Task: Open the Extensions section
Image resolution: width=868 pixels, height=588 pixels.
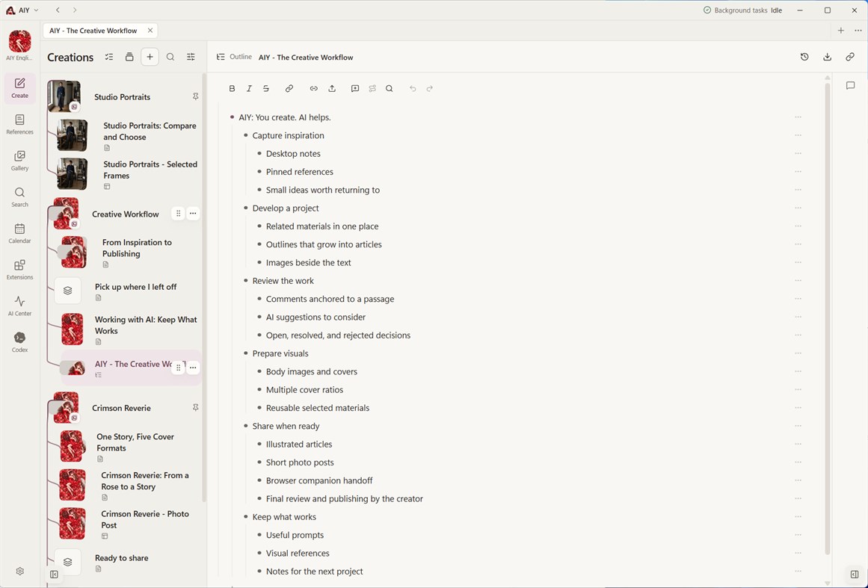Action: [20, 270]
